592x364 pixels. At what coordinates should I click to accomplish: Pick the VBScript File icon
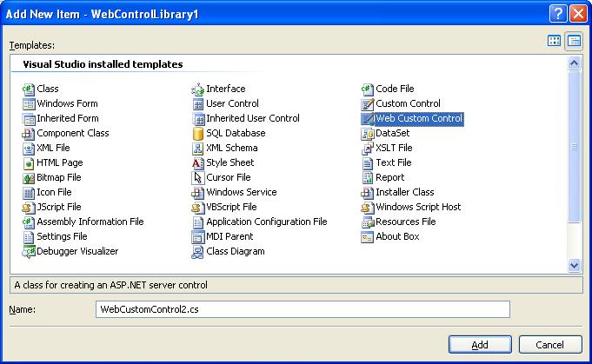pos(198,208)
